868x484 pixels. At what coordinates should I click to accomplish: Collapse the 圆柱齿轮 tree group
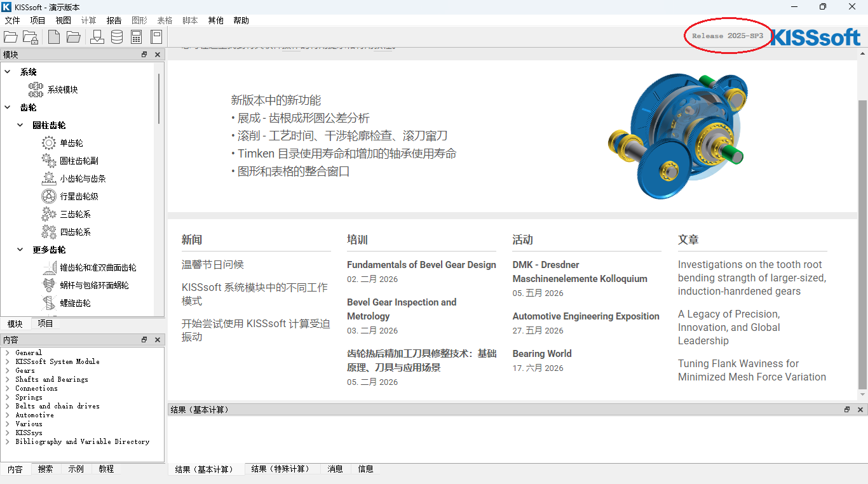[x=20, y=125]
